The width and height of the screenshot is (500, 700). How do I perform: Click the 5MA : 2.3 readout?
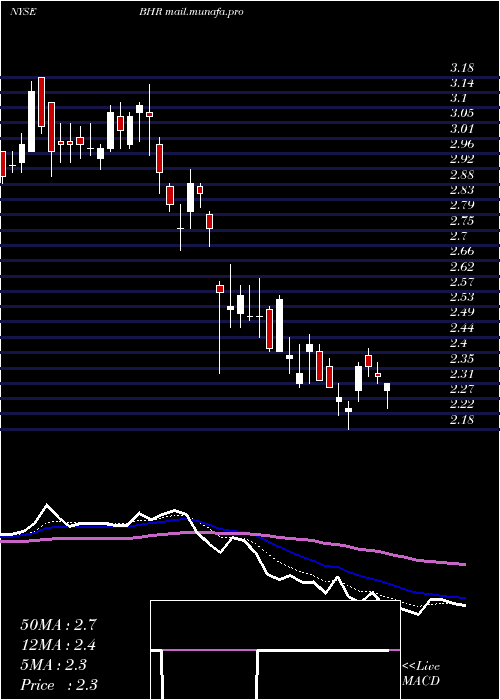pos(54,665)
